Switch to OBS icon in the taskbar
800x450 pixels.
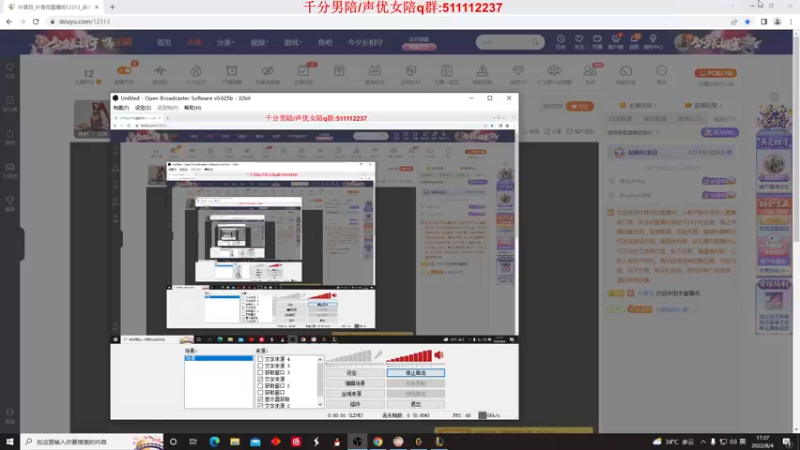[357, 441]
